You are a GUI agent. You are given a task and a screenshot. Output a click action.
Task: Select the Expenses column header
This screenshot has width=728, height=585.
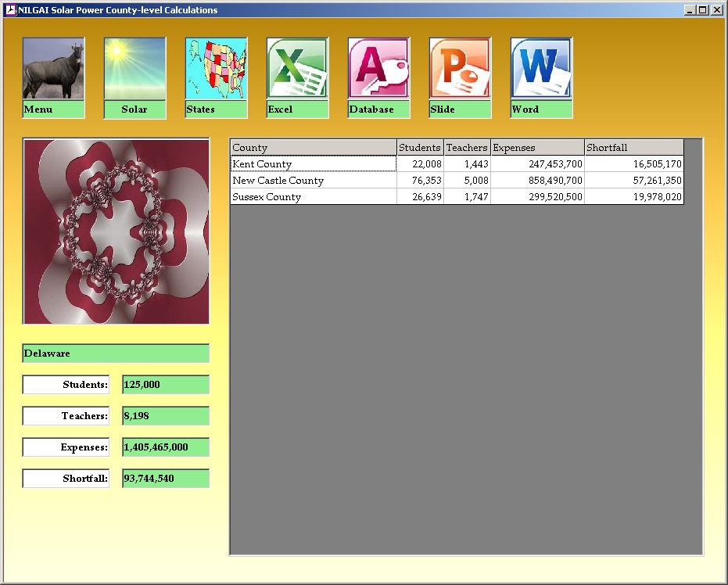(x=537, y=148)
